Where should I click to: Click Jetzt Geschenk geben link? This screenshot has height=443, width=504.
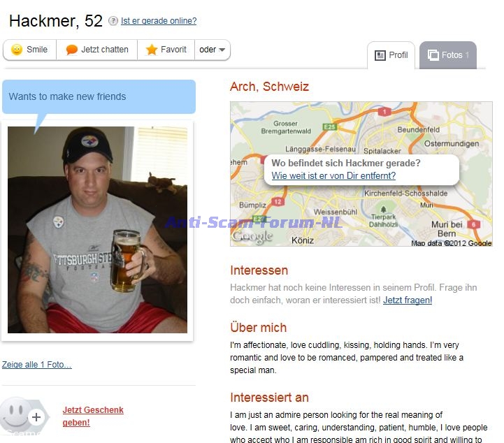click(93, 416)
